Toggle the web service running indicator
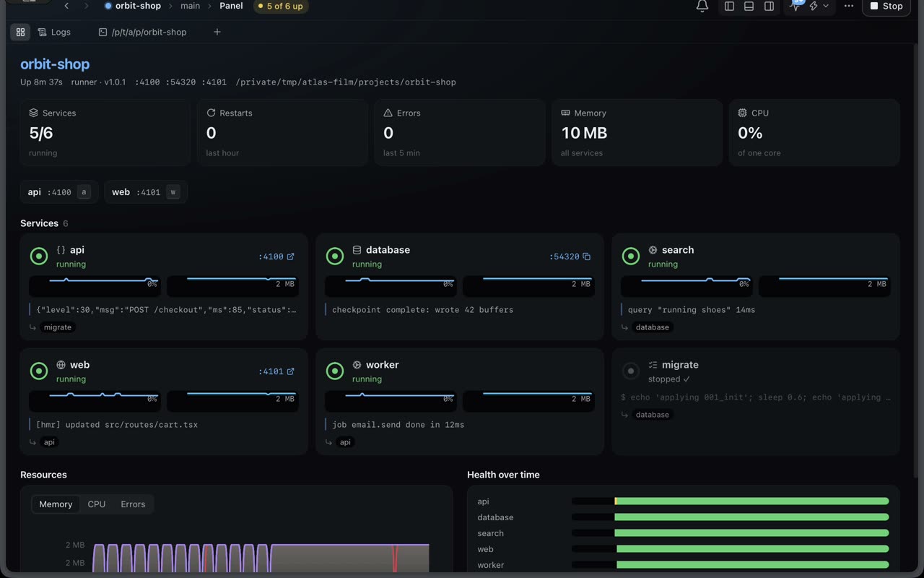Viewport: 924px width, 578px height. pyautogui.click(x=39, y=371)
